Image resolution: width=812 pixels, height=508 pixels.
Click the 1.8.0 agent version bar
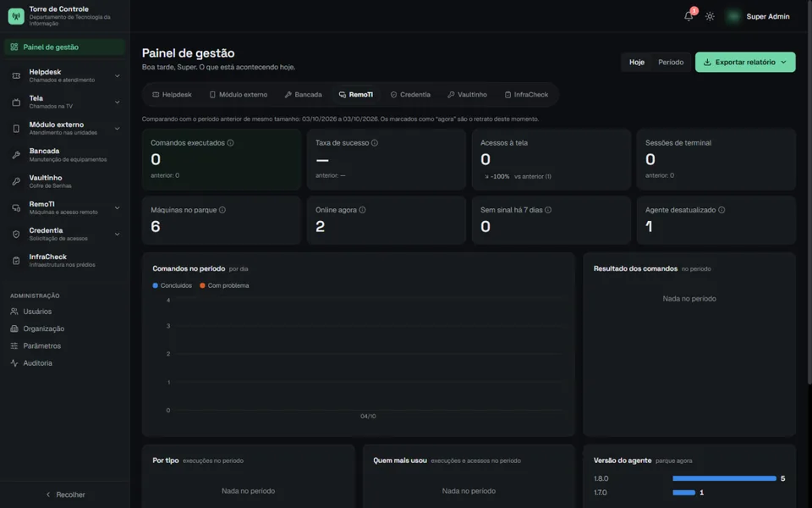(x=724, y=478)
